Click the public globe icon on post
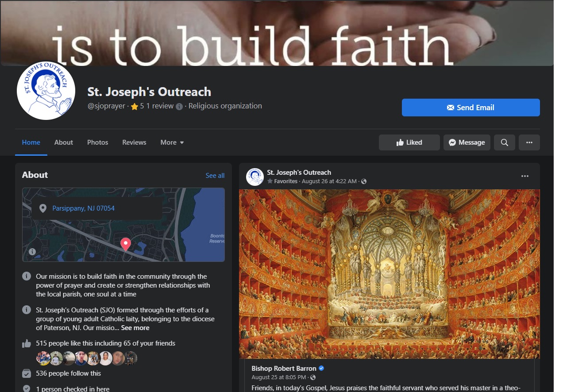563x392 pixels. coord(364,181)
